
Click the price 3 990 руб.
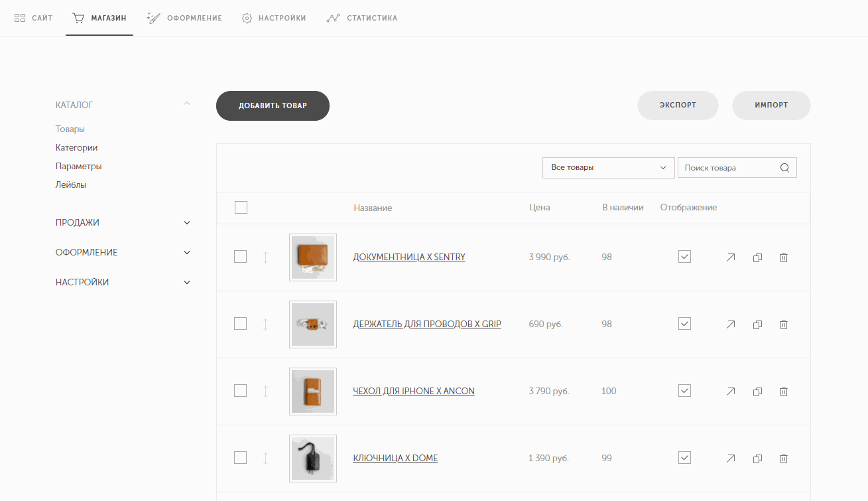[x=549, y=257]
